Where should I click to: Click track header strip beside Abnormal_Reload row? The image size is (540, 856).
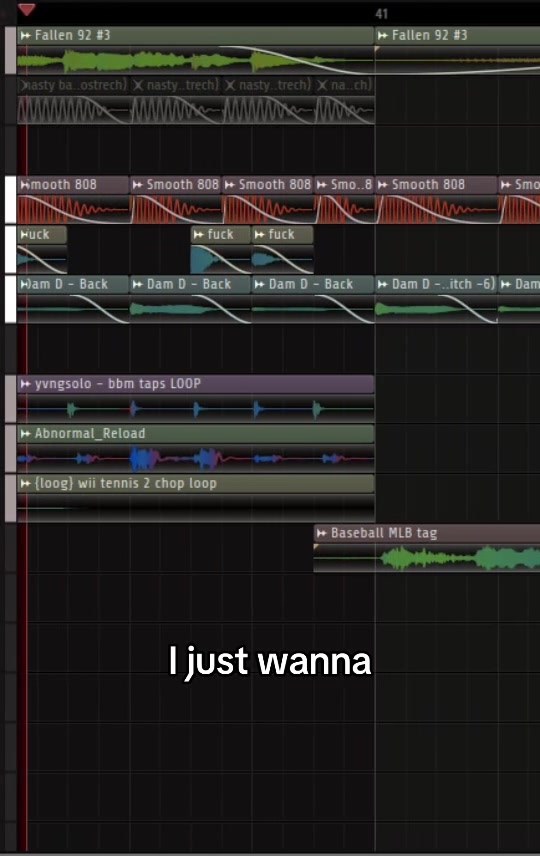[x=10, y=449]
